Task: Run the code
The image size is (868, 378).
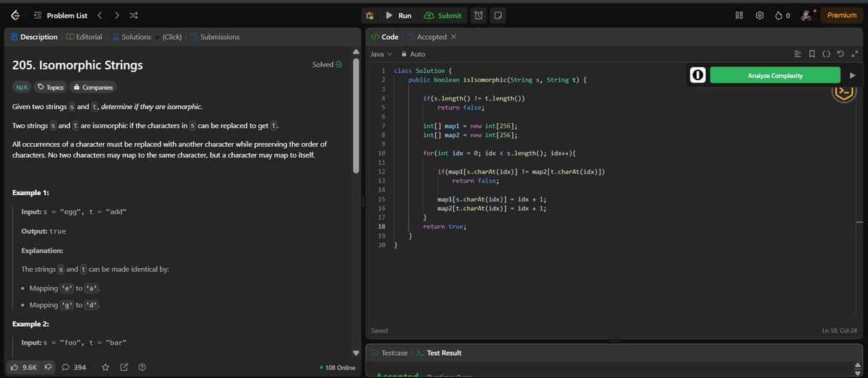Action: [399, 15]
